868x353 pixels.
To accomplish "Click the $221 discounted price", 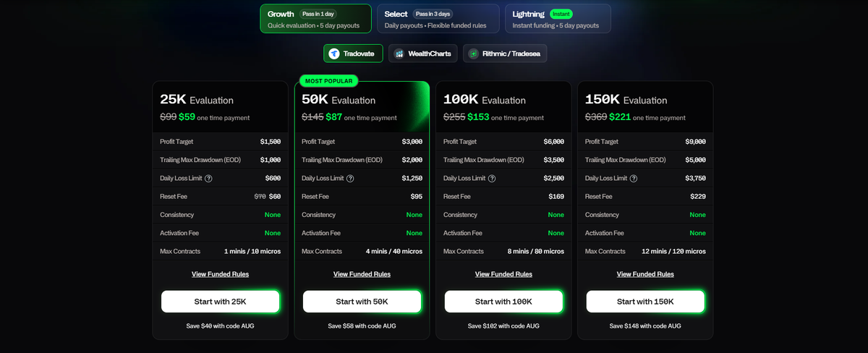I will coord(620,116).
